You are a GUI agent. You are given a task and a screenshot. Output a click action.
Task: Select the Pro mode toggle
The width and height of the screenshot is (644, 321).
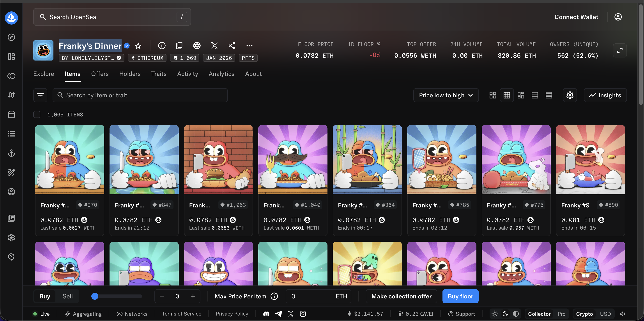pyautogui.click(x=561, y=314)
